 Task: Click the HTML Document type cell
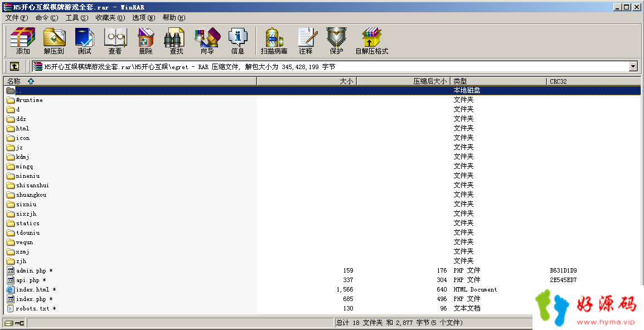pos(475,289)
